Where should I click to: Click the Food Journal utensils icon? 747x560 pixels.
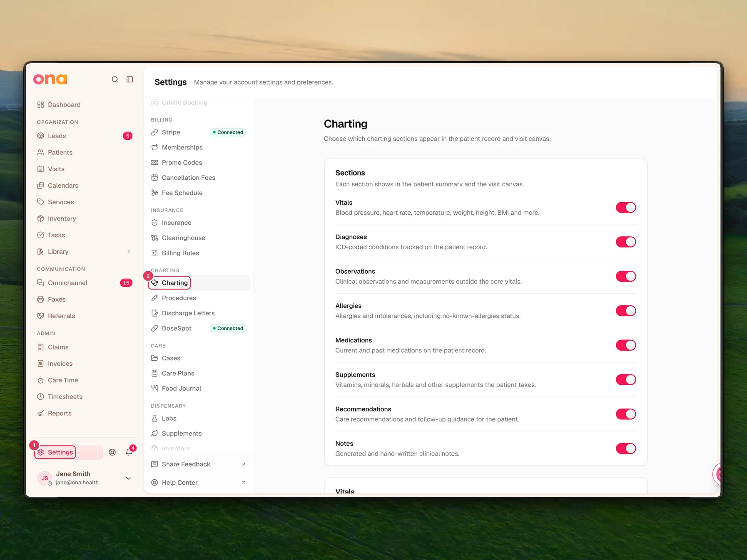(154, 389)
